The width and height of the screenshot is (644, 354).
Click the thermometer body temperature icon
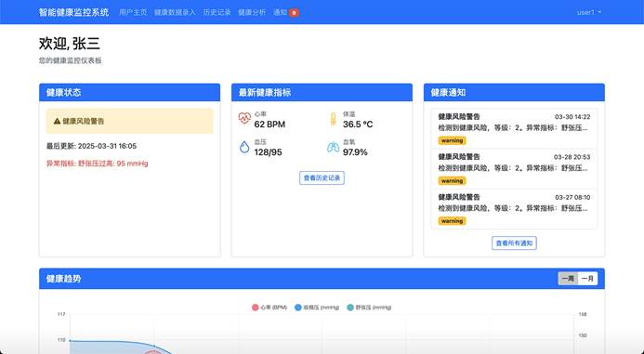click(333, 119)
